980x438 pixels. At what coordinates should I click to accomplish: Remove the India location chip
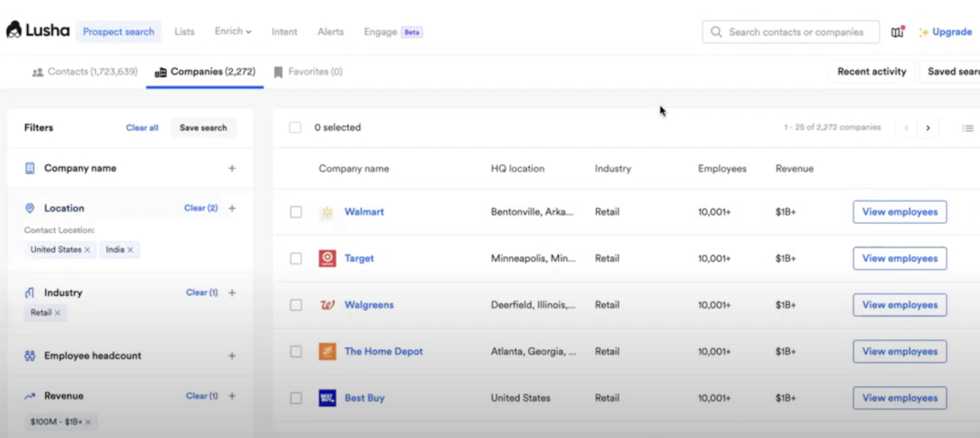[x=130, y=250]
